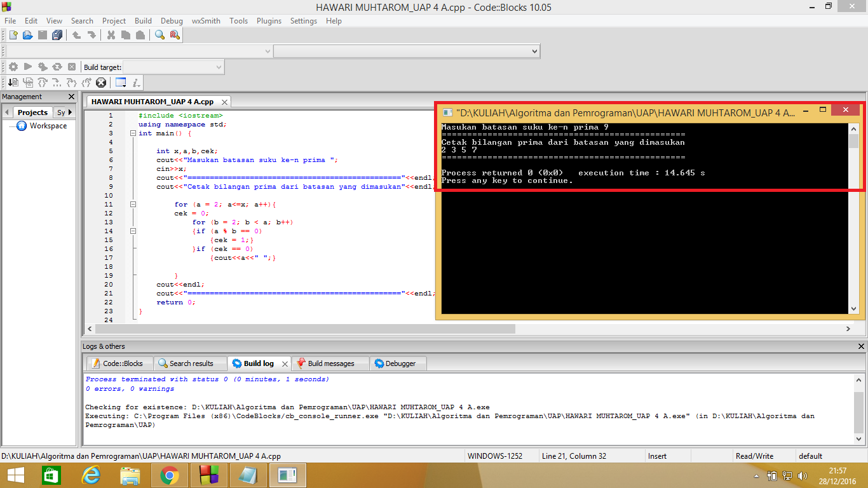Switch to the Debugger log tab

(x=398, y=363)
